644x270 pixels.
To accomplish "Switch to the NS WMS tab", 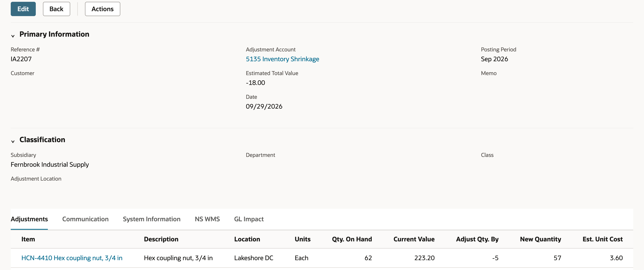I will point(207,219).
